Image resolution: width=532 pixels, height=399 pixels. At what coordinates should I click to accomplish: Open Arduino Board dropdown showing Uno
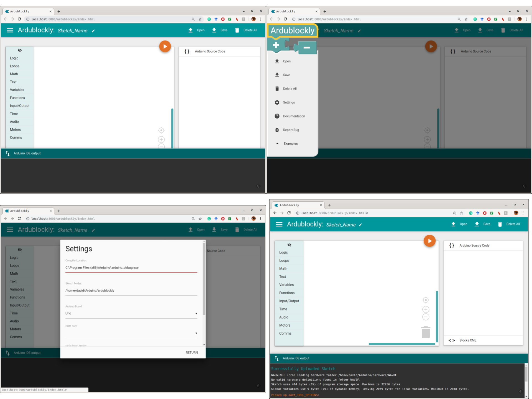[x=131, y=313]
